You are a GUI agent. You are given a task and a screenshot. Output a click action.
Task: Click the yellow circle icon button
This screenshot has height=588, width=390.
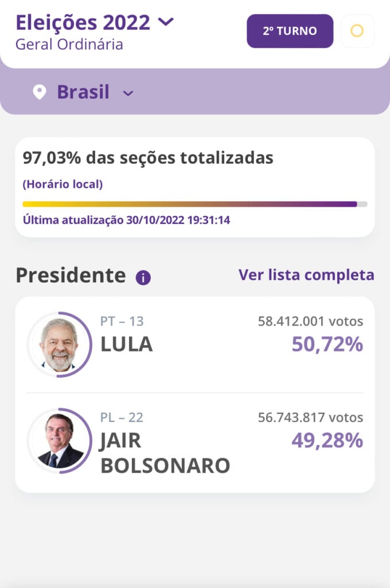357,31
